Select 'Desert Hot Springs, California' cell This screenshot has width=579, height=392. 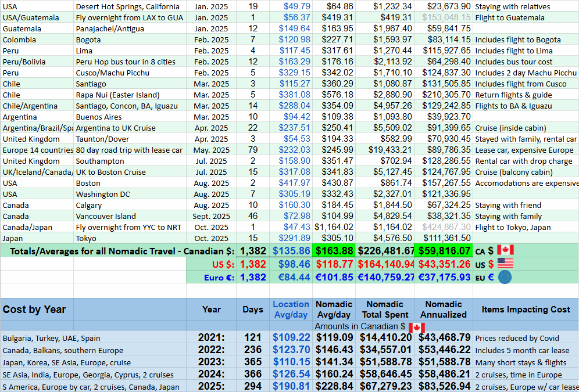click(x=127, y=6)
